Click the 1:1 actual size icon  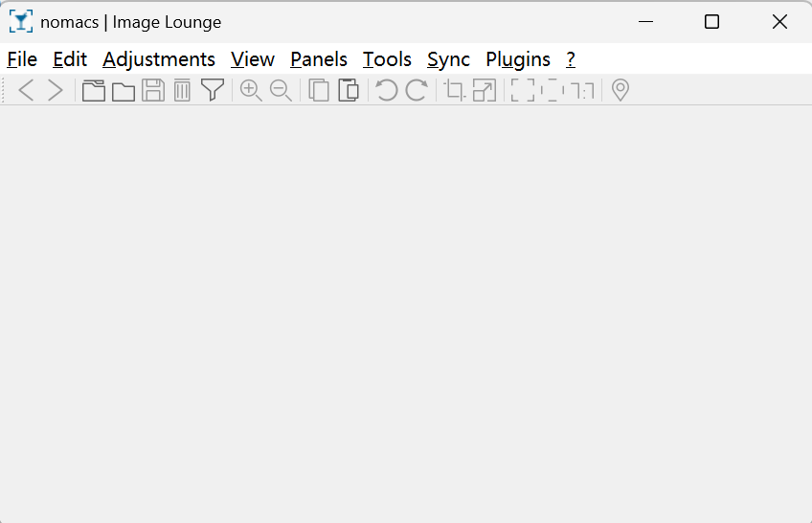(582, 90)
